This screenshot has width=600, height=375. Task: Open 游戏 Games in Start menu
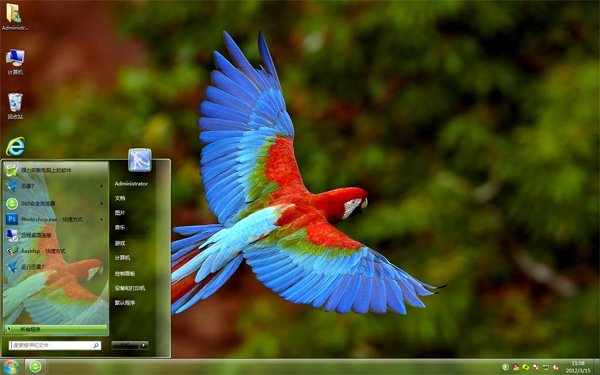coord(120,243)
